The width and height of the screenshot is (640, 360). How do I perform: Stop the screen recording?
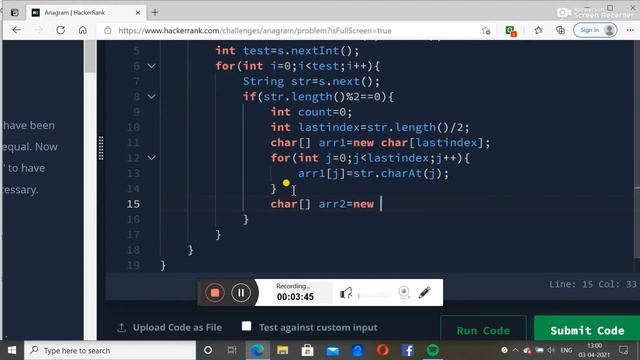pos(215,293)
